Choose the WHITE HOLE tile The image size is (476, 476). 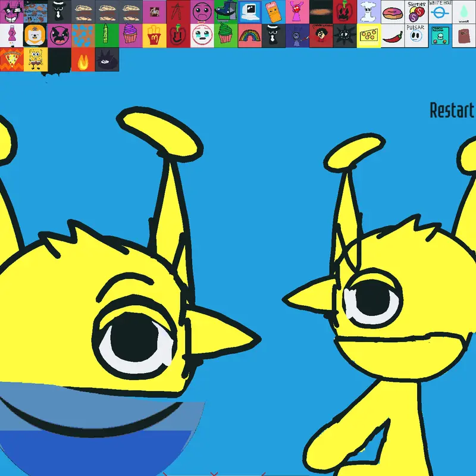pyautogui.click(x=440, y=12)
